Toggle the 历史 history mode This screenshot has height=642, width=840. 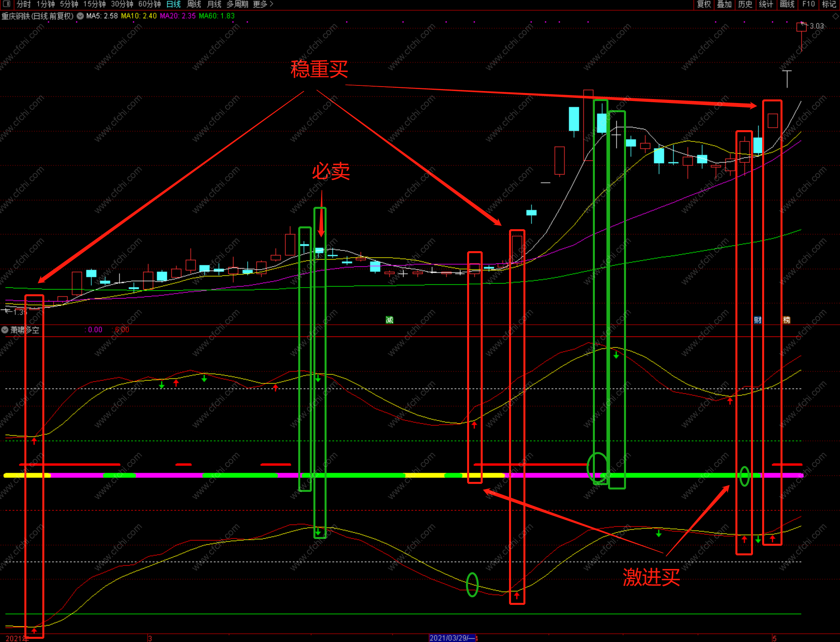click(x=745, y=4)
